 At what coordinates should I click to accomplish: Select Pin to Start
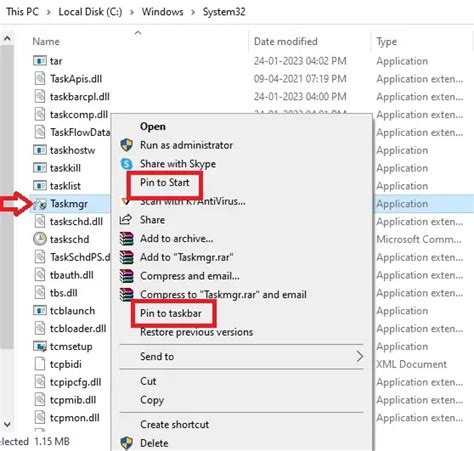[x=165, y=182]
